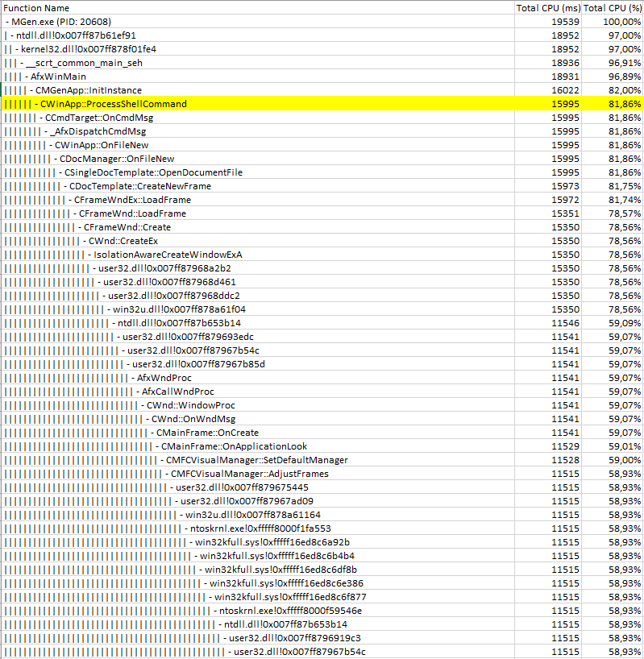The height and width of the screenshot is (659, 644).
Task: Select the CFrameWnd::LoadFrame row
Action: coord(322,213)
